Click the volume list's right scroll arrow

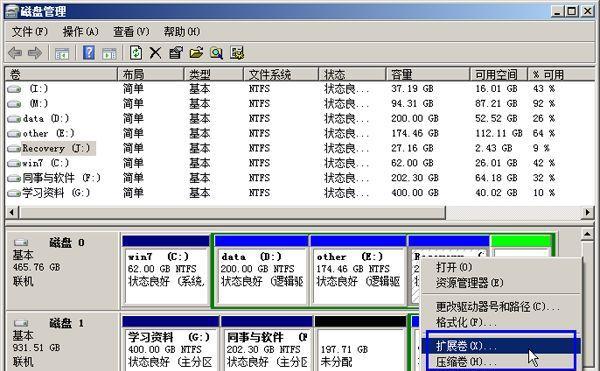pyautogui.click(x=588, y=212)
